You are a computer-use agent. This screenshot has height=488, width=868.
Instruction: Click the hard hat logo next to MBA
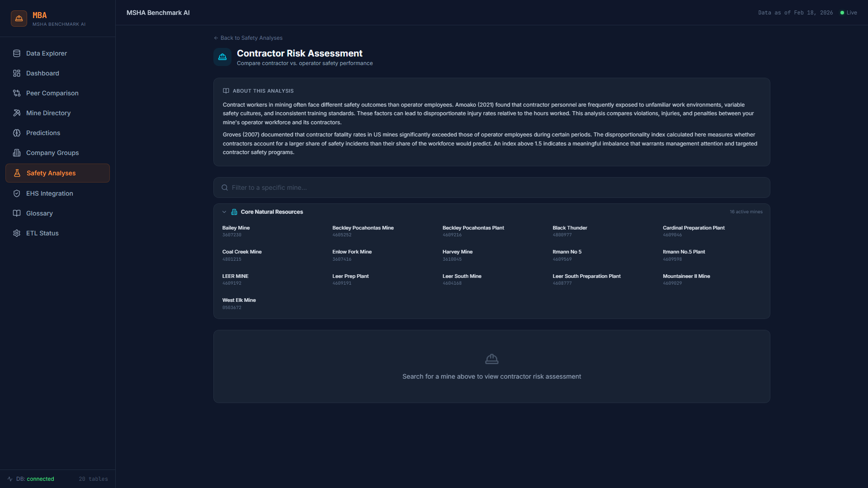pyautogui.click(x=19, y=18)
